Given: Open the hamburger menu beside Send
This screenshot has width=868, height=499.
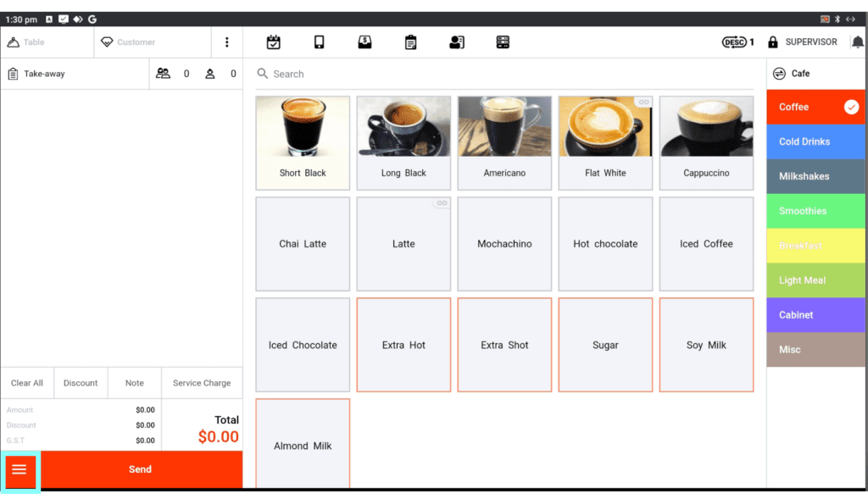Looking at the screenshot, I should (x=19, y=469).
